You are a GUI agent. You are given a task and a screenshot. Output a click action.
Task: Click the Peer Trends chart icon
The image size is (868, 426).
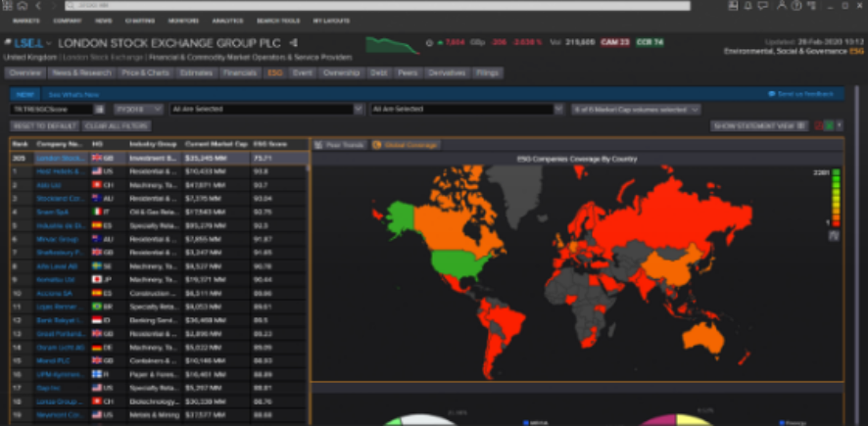[x=319, y=145]
